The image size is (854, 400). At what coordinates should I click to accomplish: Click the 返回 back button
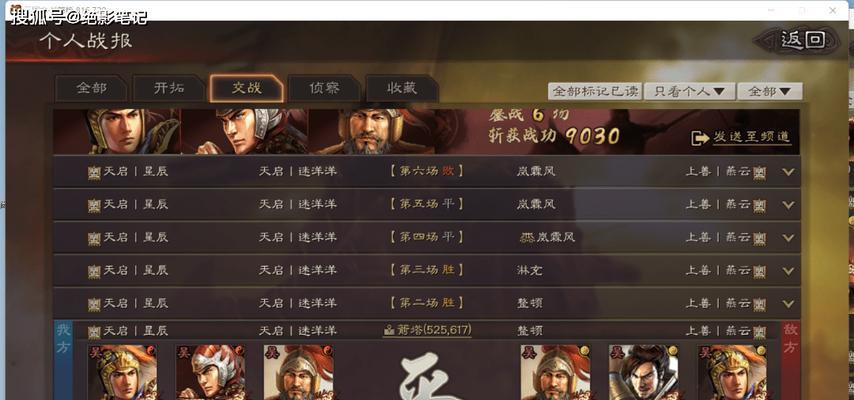[x=798, y=40]
